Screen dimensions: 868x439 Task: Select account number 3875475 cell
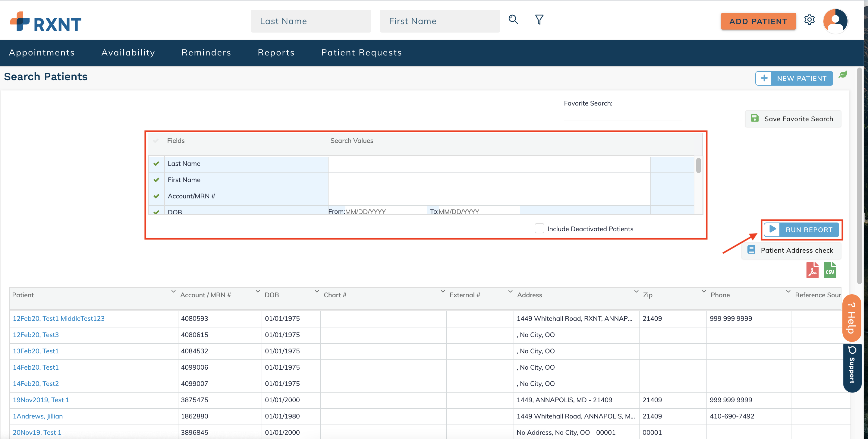[220, 400]
